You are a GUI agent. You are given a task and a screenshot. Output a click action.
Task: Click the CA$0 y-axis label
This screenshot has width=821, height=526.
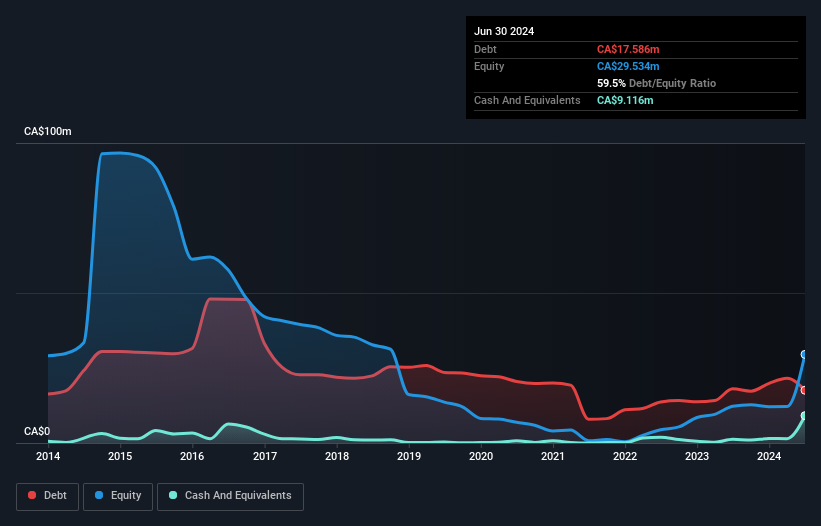click(37, 431)
